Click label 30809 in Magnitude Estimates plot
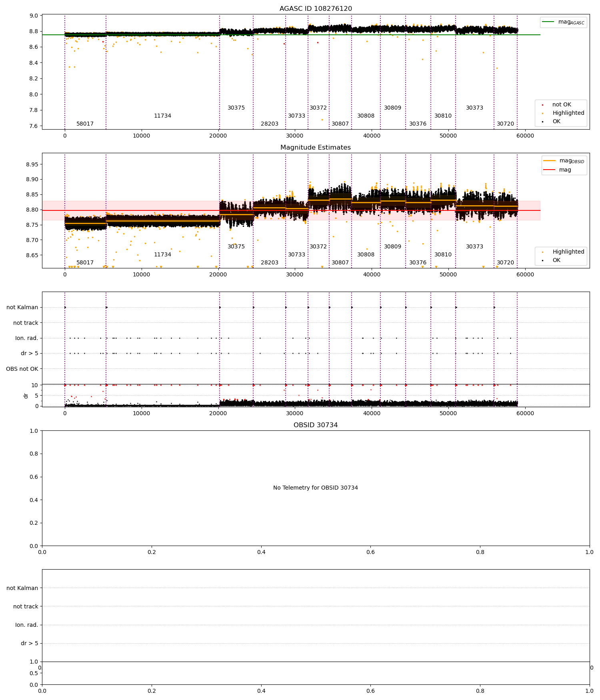 pyautogui.click(x=392, y=247)
